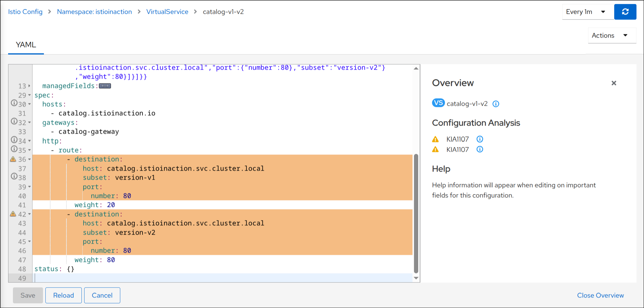Click editor scrollbar up arrow
Image resolution: width=644 pixels, height=308 pixels.
(416, 69)
